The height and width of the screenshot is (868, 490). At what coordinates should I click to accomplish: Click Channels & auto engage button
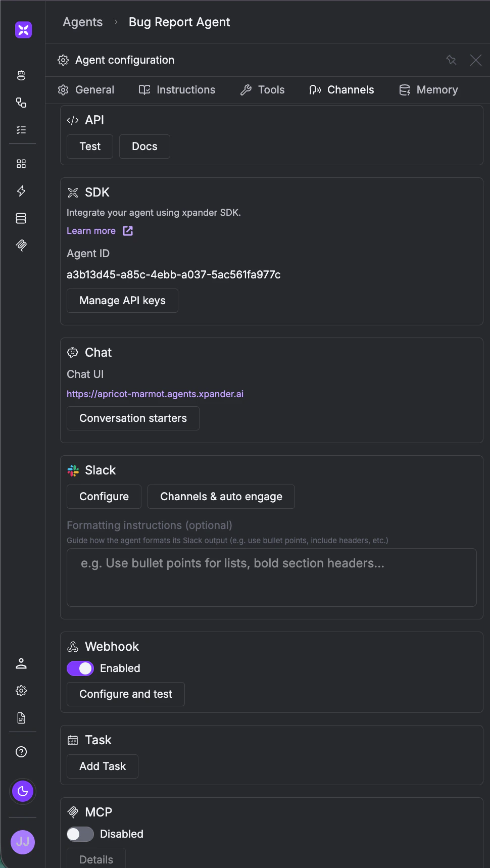(x=221, y=497)
